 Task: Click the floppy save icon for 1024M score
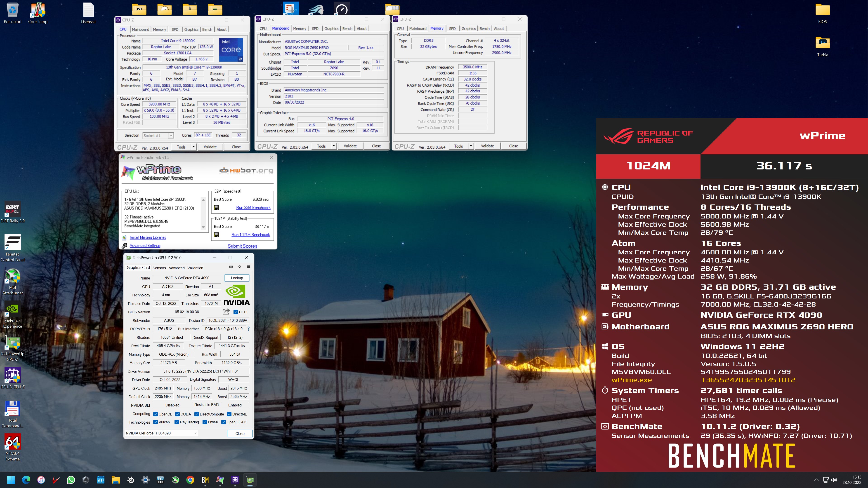(216, 235)
